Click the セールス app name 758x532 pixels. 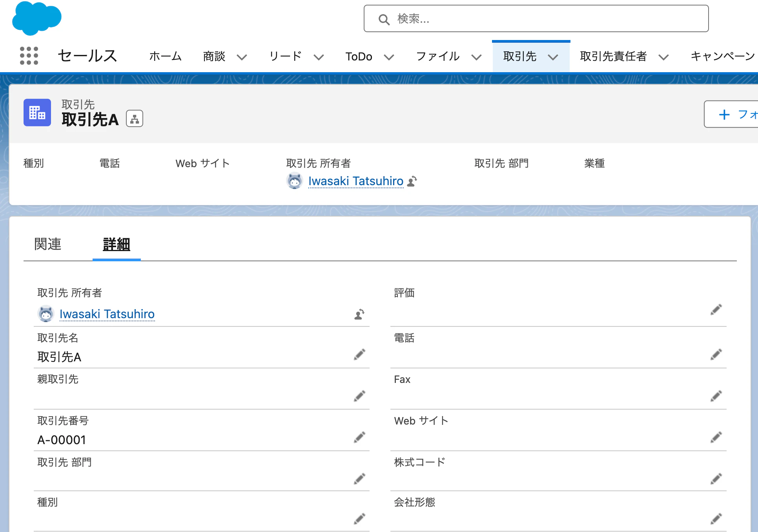(x=87, y=56)
